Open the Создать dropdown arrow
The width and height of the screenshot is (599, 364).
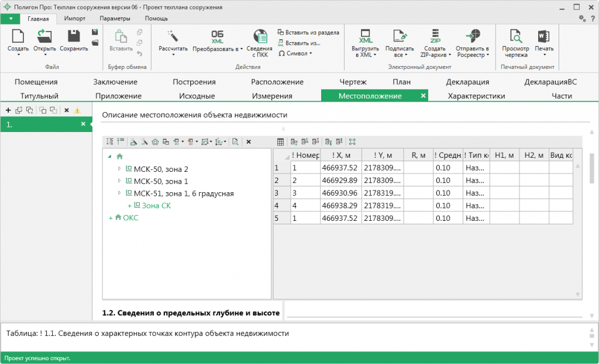click(x=18, y=55)
